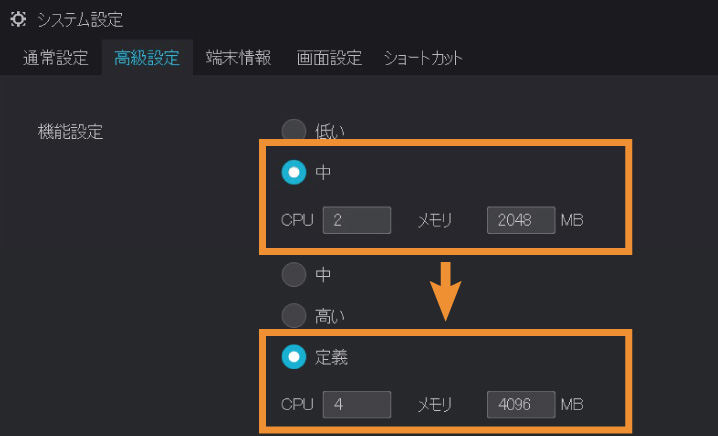Click the system settings gear icon
This screenshot has width=718, height=436.
(x=18, y=19)
